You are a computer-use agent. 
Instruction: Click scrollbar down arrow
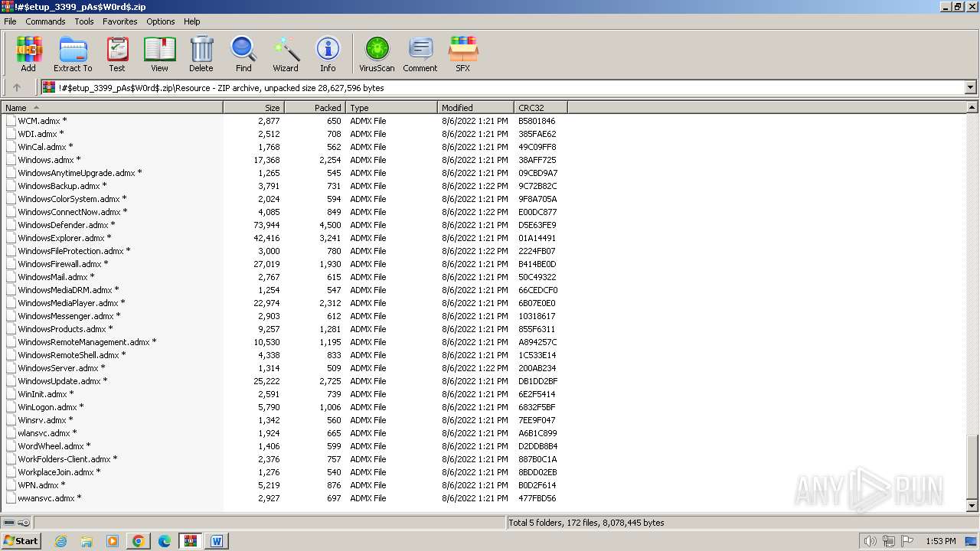[972, 505]
